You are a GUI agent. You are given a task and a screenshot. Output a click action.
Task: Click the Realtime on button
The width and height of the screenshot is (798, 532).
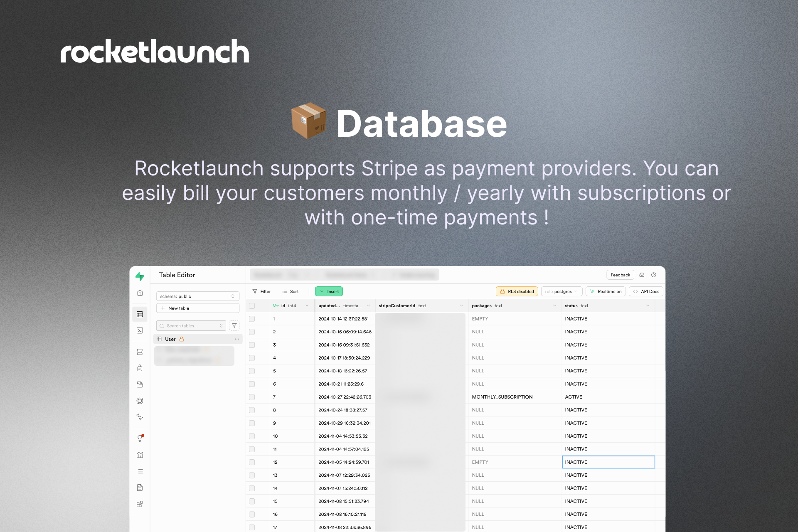tap(606, 291)
